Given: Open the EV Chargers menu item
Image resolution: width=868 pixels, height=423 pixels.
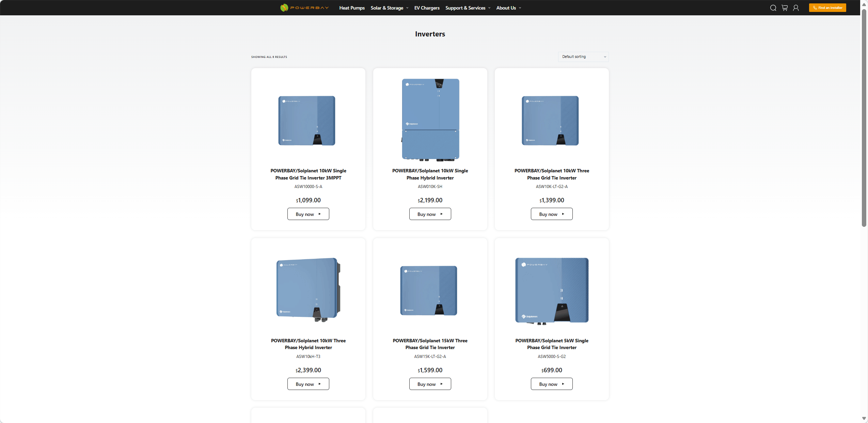Looking at the screenshot, I should (427, 8).
